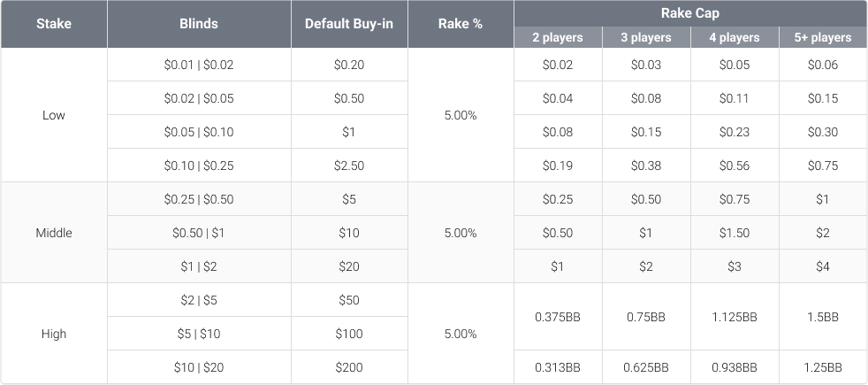Screen dimensions: 868x385
Task: Click the Middle stake cell
Action: point(54,233)
